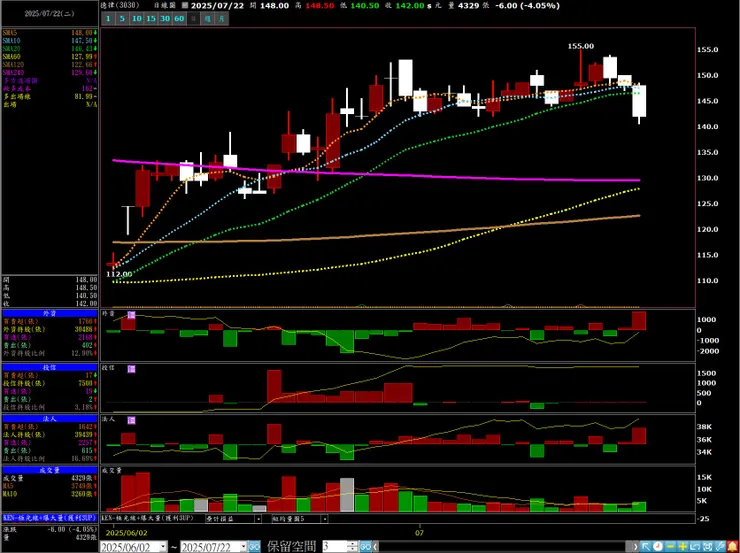Viewport: 740px width, 553px height.
Task: Click the GO button next to end date
Action: [x=254, y=547]
